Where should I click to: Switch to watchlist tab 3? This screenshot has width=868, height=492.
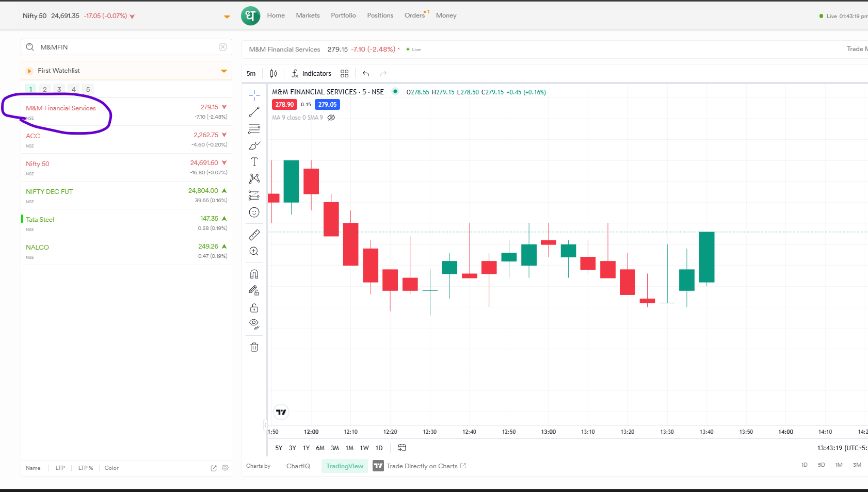click(x=59, y=89)
